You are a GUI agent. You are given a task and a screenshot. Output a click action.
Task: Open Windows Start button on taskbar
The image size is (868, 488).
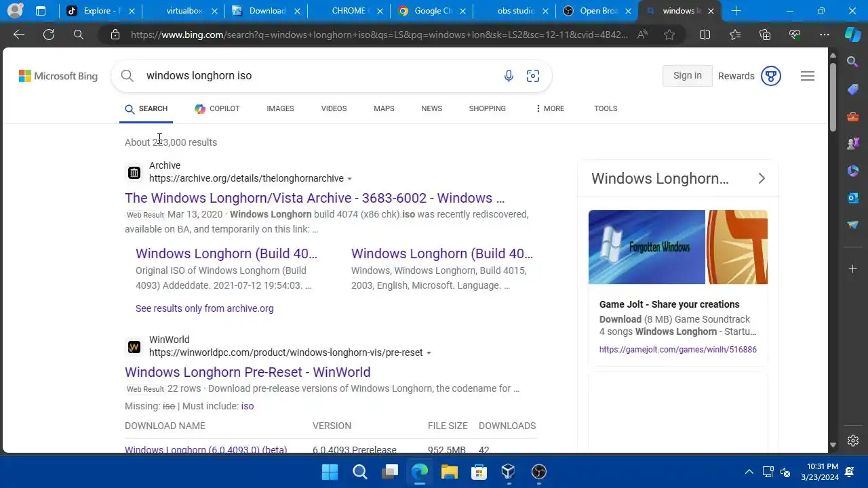click(x=330, y=472)
